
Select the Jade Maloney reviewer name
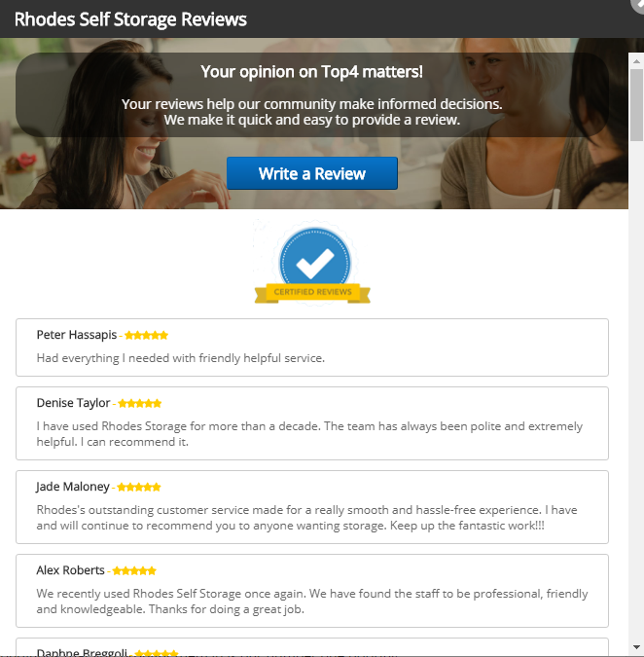[x=72, y=487]
